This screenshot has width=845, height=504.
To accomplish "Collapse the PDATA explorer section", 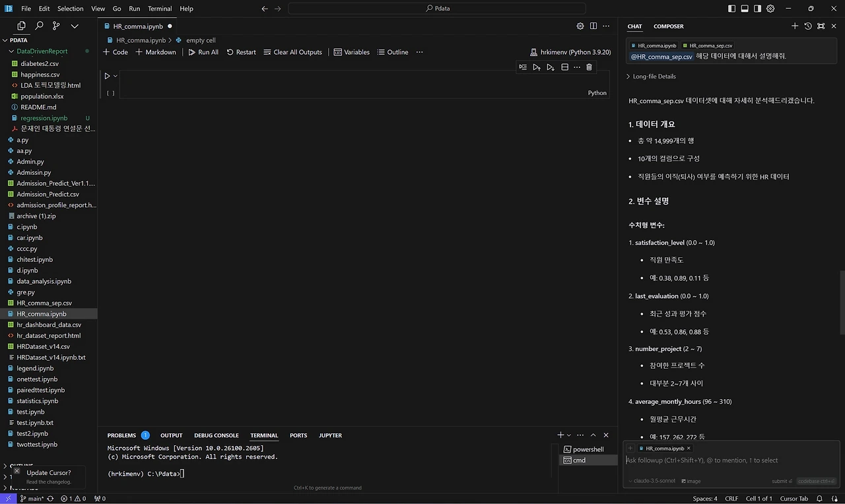I will [x=49, y=40].
